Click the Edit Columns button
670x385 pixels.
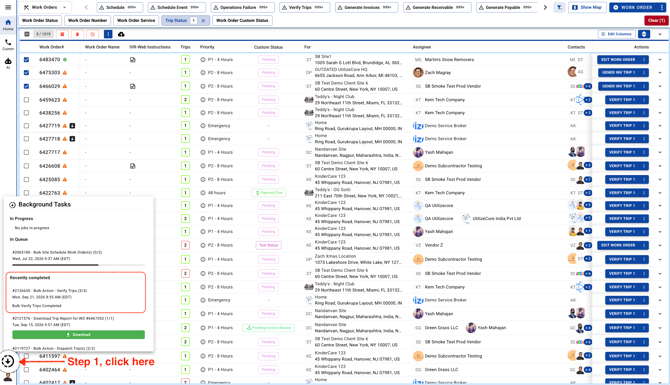[616, 34]
